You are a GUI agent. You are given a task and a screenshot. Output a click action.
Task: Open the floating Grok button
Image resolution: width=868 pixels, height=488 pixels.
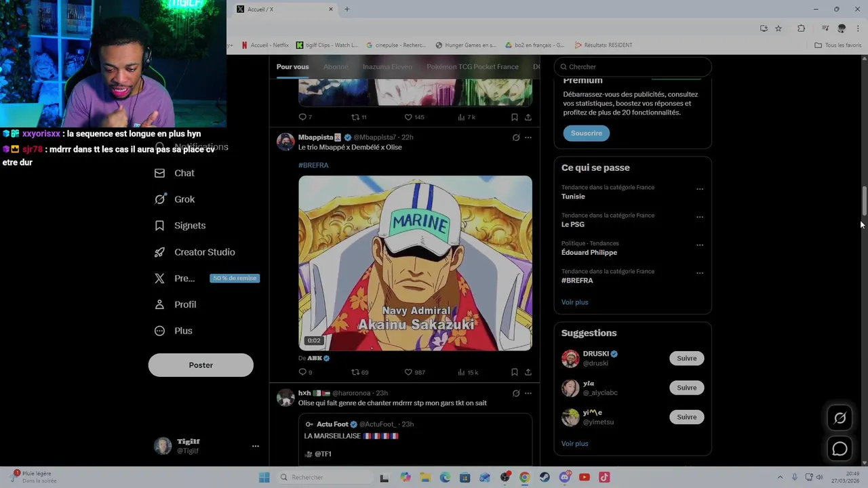(x=840, y=418)
